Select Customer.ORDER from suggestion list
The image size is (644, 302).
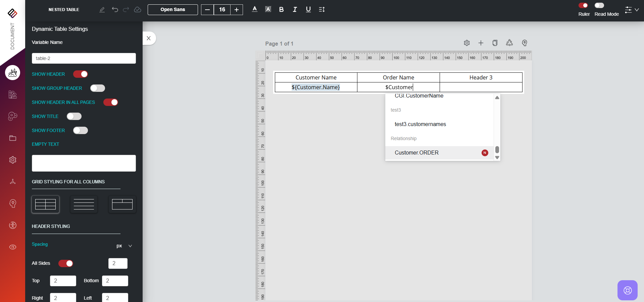point(416,153)
